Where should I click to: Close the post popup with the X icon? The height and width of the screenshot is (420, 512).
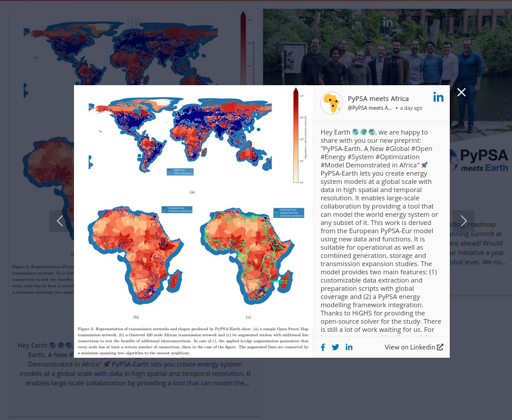[462, 92]
